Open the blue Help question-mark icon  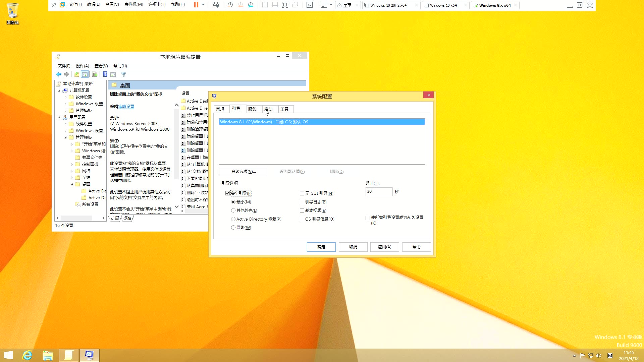tap(105, 74)
